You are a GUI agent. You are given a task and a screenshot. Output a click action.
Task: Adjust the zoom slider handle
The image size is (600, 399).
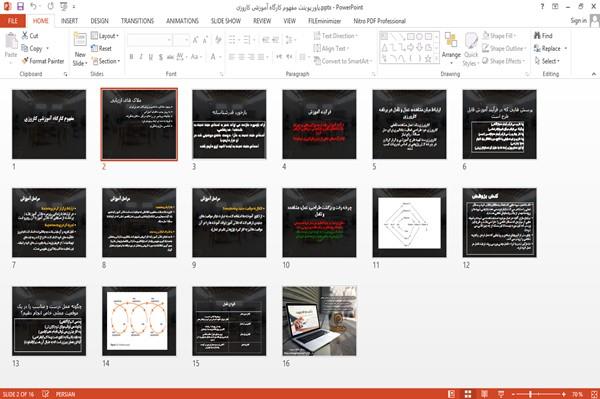[530, 394]
